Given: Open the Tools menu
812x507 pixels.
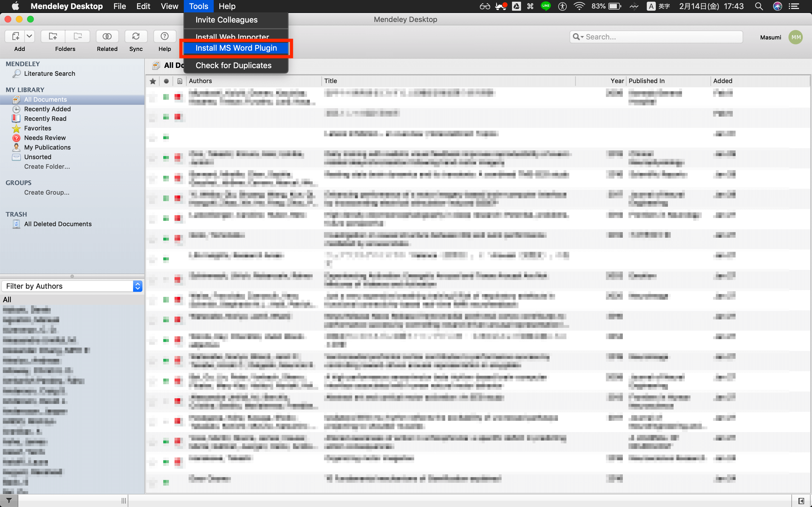Looking at the screenshot, I should click(199, 6).
